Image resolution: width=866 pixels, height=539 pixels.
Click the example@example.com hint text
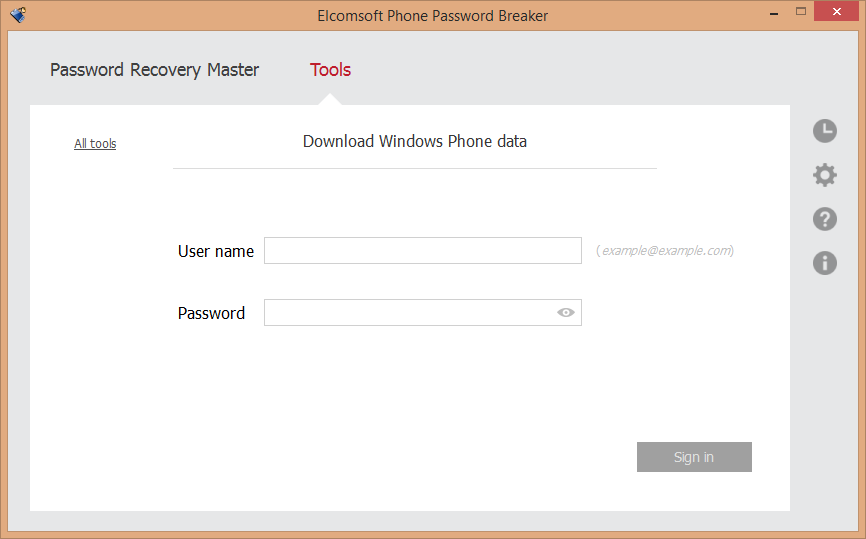tap(665, 251)
